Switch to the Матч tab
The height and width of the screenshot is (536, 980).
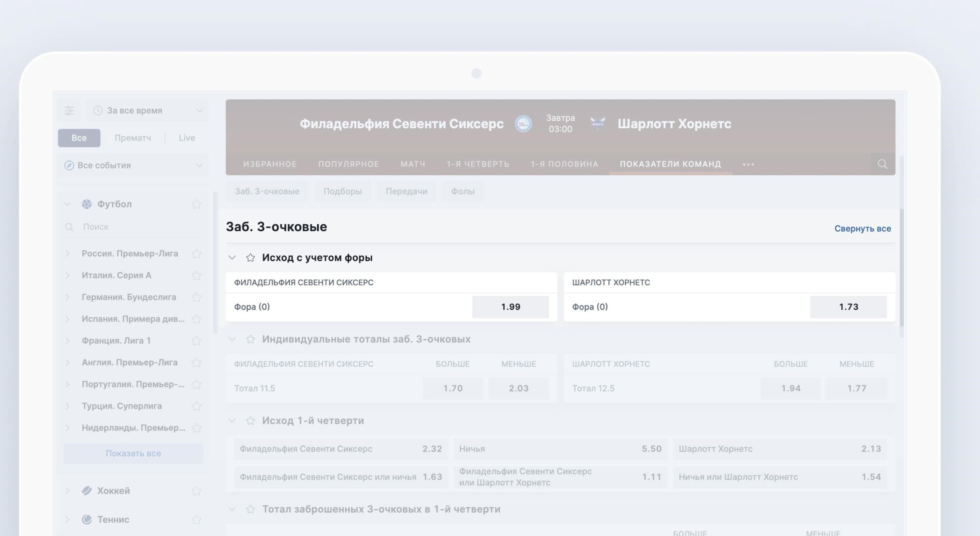413,164
